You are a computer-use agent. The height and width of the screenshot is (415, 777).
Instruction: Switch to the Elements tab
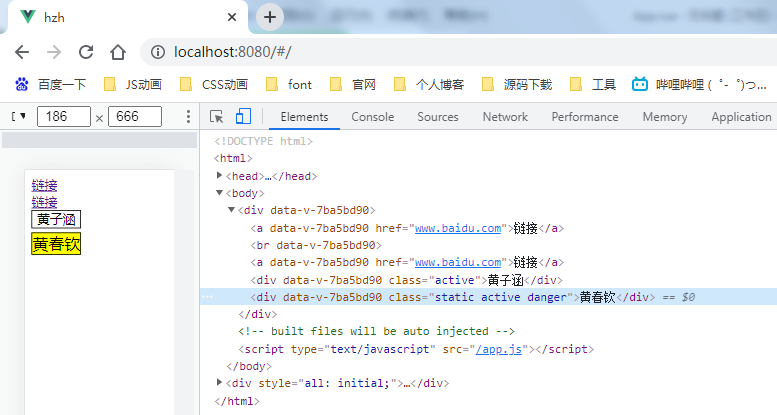(x=304, y=117)
